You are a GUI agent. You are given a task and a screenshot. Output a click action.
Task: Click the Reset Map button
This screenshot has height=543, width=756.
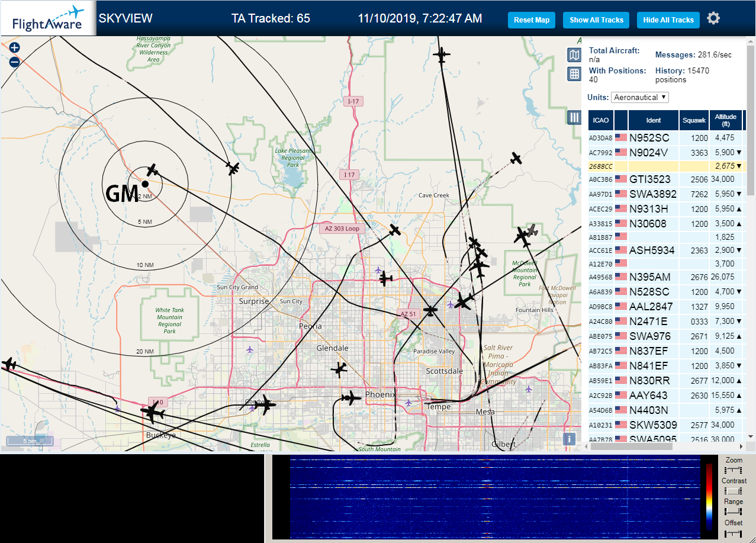(x=532, y=20)
